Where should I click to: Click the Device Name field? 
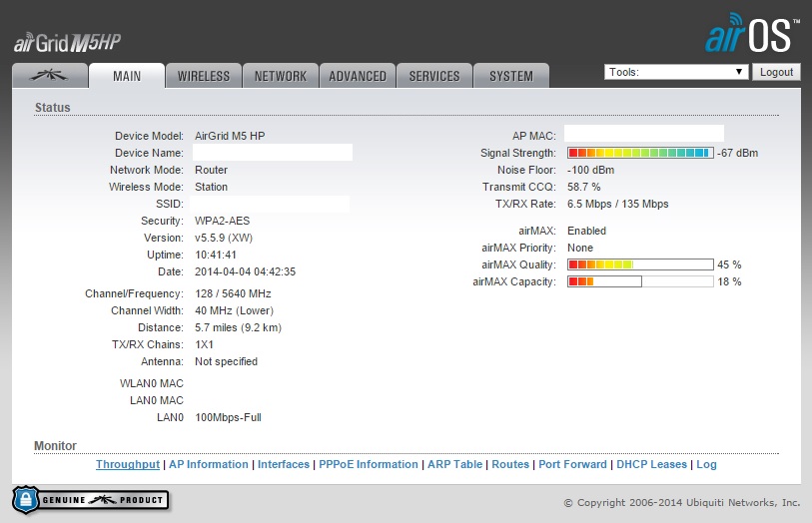point(273,153)
